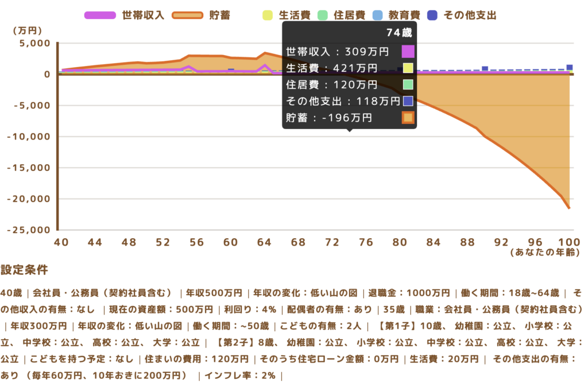Screen dimensions: 588x392
Task: Click the 設定条件 heading
Action: click(x=24, y=270)
